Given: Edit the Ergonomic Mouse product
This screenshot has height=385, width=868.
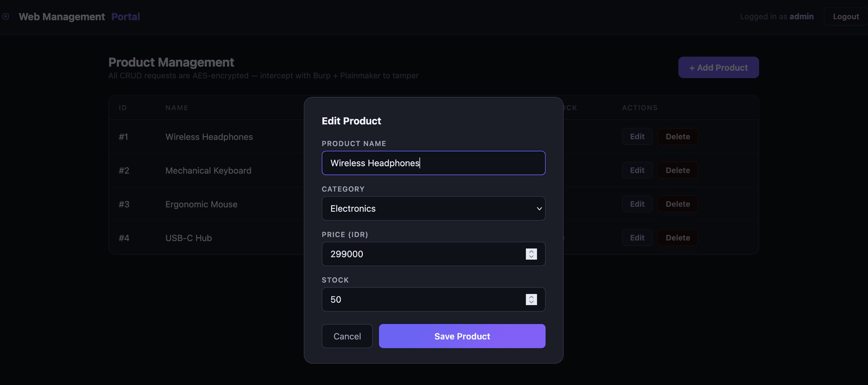Looking at the screenshot, I should [637, 204].
